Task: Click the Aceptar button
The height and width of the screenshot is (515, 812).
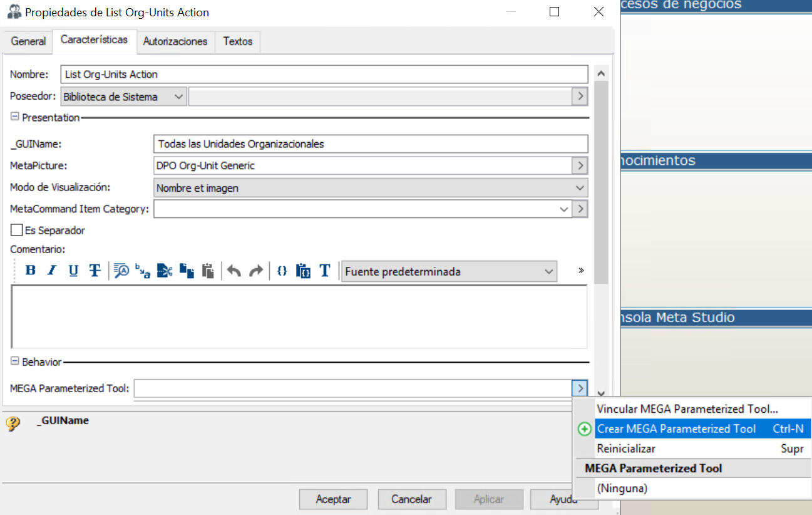Action: [x=333, y=499]
